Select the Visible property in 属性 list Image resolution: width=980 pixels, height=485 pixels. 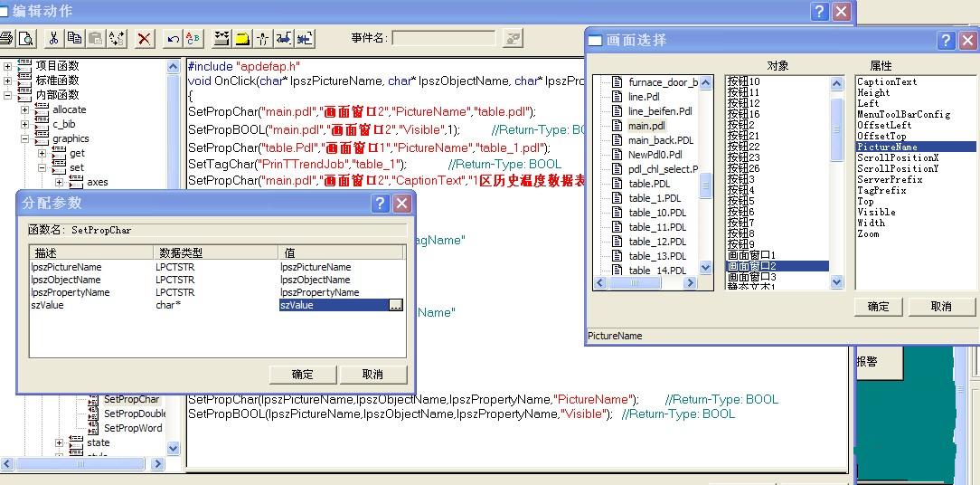pos(876,212)
